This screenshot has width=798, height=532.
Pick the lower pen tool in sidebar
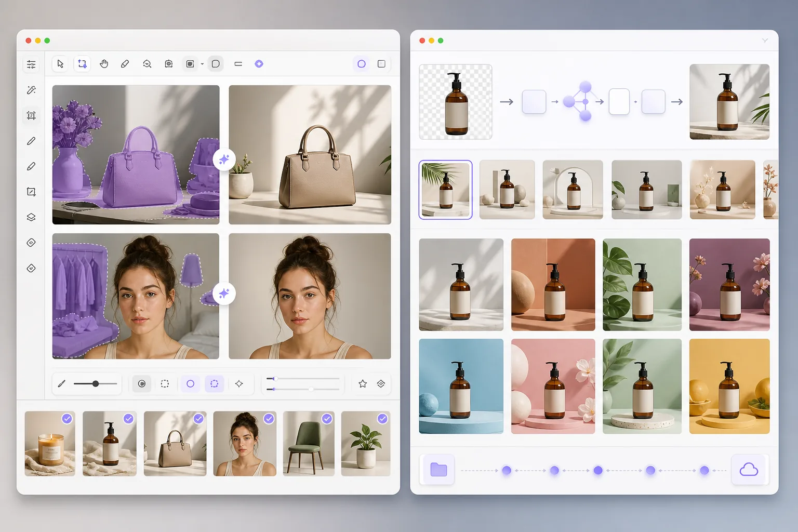tap(31, 166)
